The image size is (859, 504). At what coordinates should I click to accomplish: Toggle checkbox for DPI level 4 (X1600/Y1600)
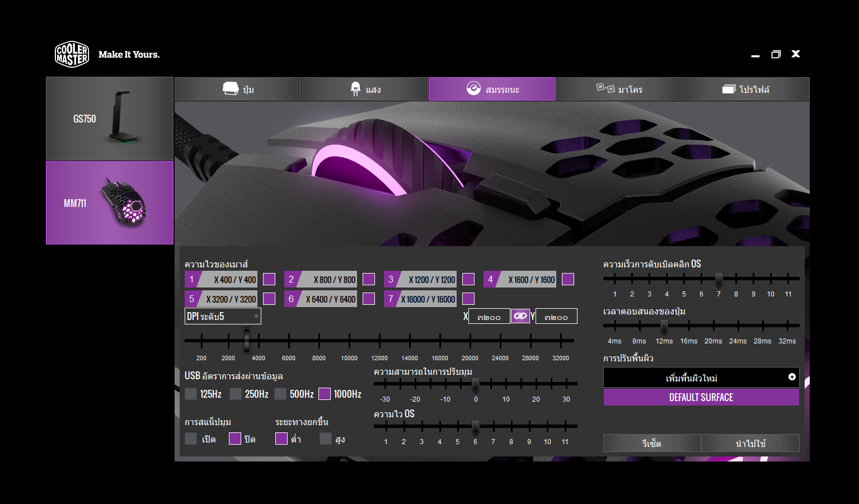568,279
